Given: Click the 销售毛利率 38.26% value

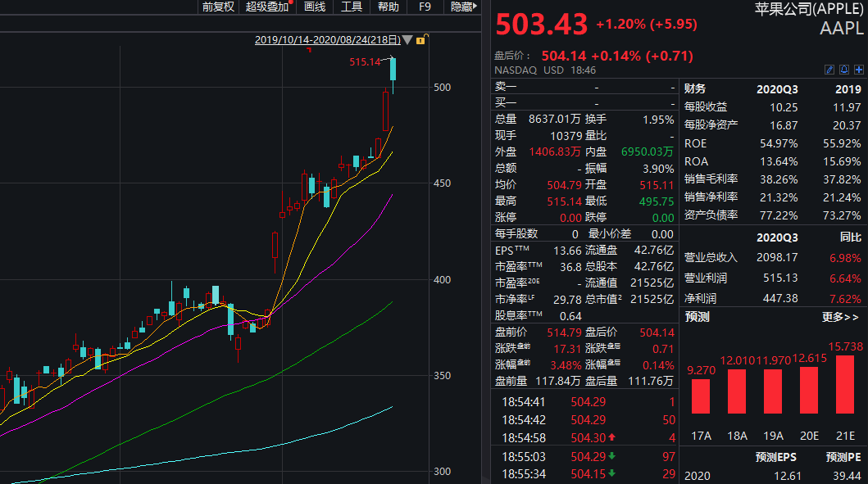Looking at the screenshot, I should [779, 180].
